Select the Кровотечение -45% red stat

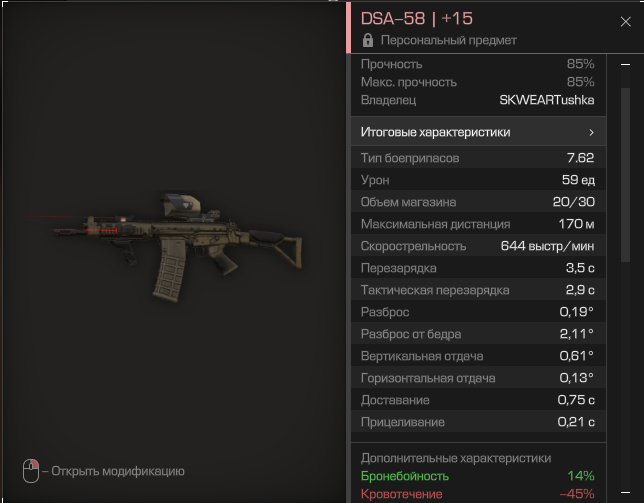(477, 494)
